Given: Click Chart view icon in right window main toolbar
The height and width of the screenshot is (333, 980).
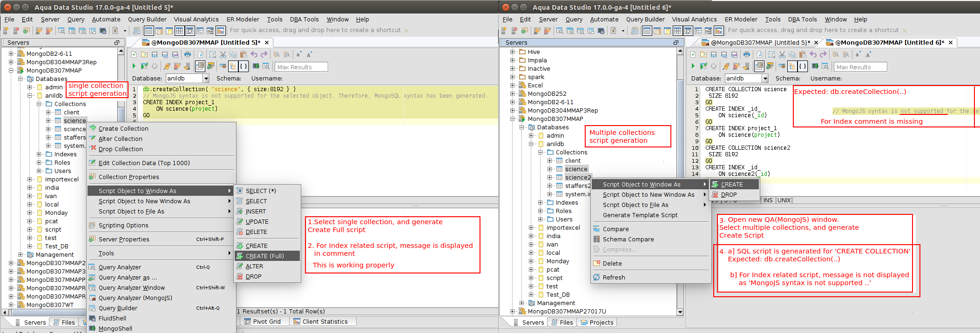Looking at the screenshot, I should (x=719, y=31).
